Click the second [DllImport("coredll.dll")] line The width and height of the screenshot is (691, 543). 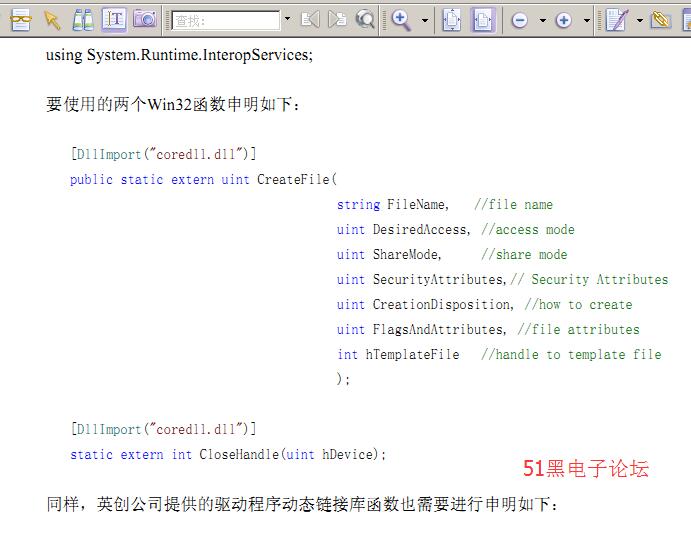point(163,429)
